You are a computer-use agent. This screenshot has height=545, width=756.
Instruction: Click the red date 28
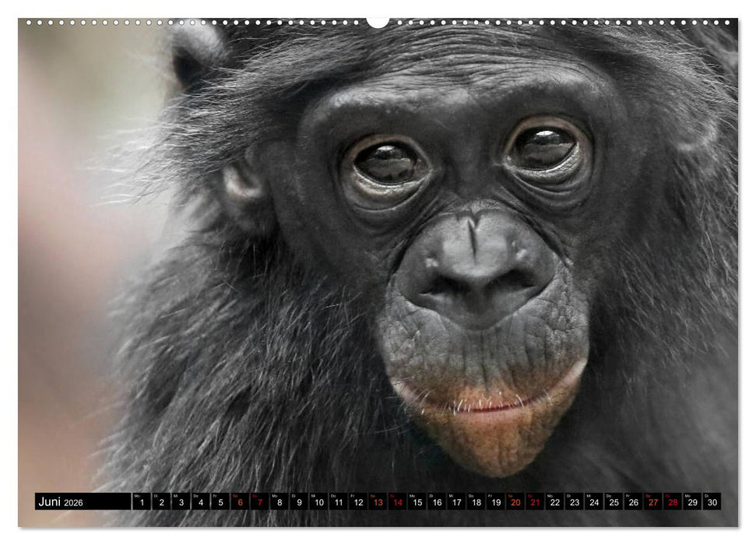(672, 502)
